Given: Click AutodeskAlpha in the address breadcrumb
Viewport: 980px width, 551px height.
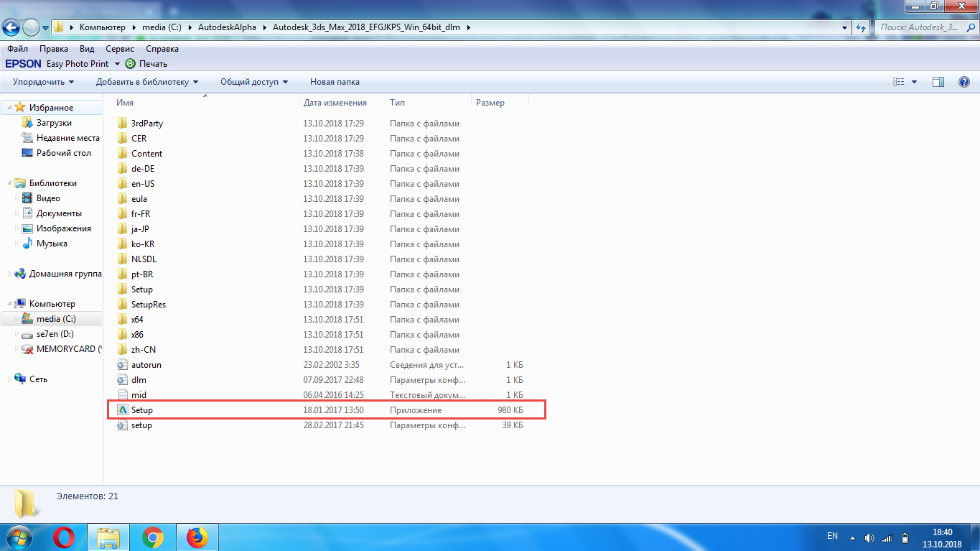Looking at the screenshot, I should (228, 27).
